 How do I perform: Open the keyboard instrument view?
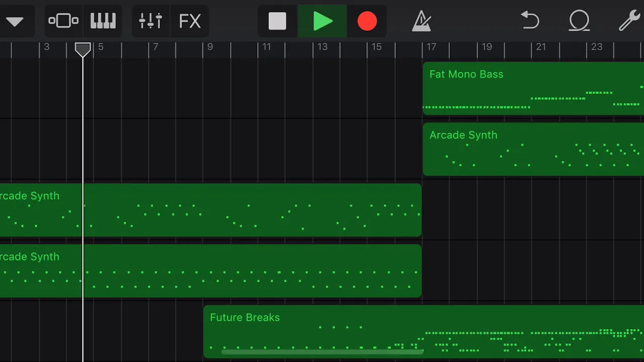pos(103,21)
